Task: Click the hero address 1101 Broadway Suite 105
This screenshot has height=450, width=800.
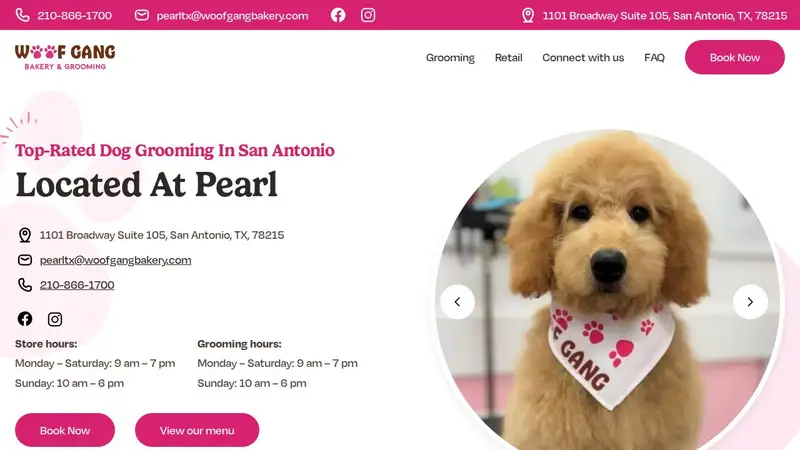Action: tap(162, 235)
